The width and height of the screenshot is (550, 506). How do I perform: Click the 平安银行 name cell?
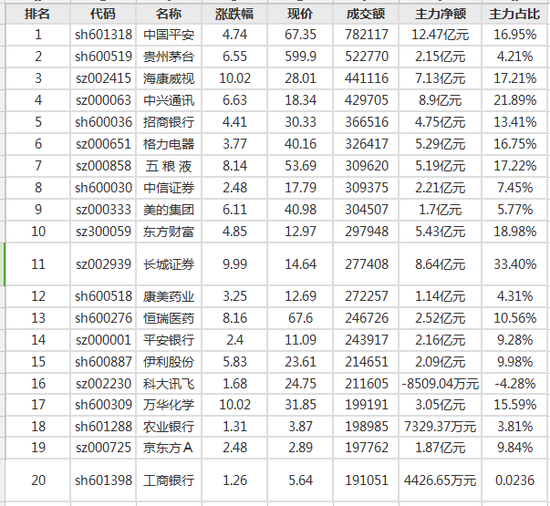click(x=169, y=340)
